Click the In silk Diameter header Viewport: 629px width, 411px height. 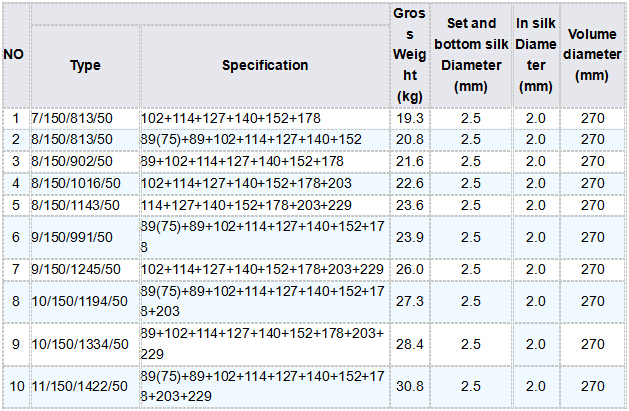coord(536,54)
